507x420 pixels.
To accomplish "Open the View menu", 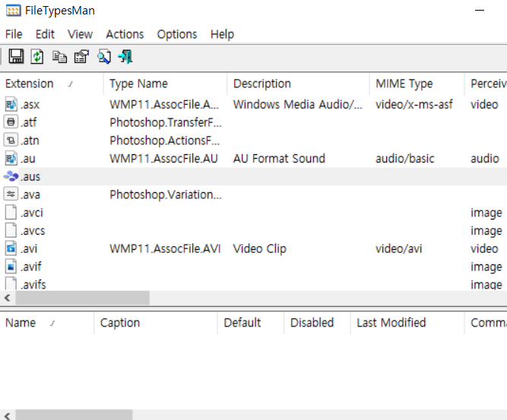I will point(80,34).
